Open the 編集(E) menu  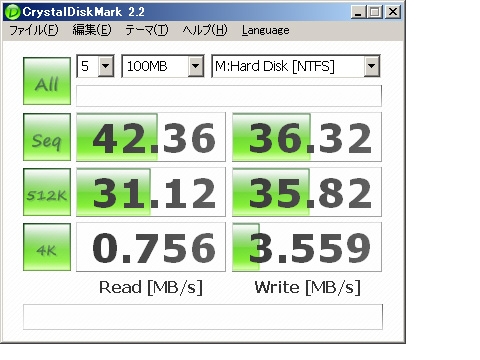point(92,30)
